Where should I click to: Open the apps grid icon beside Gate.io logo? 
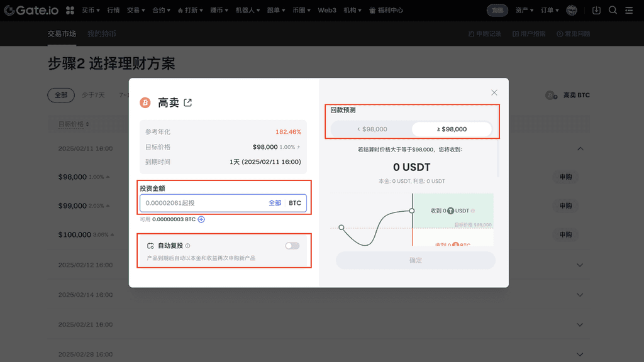click(70, 10)
